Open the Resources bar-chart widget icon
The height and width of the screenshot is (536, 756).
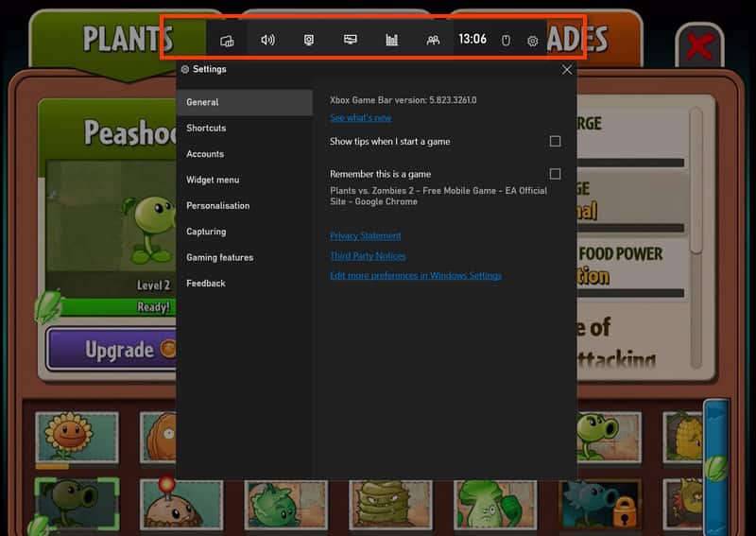392,40
